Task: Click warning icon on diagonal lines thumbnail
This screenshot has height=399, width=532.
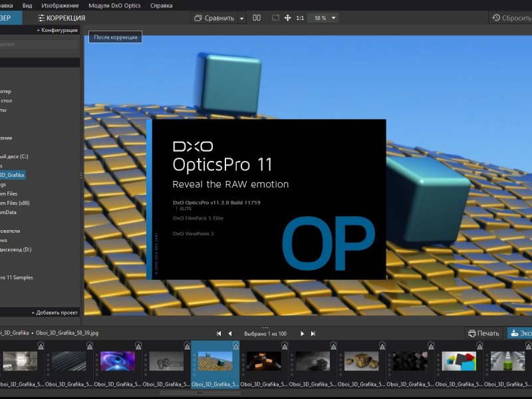Action: point(90,345)
